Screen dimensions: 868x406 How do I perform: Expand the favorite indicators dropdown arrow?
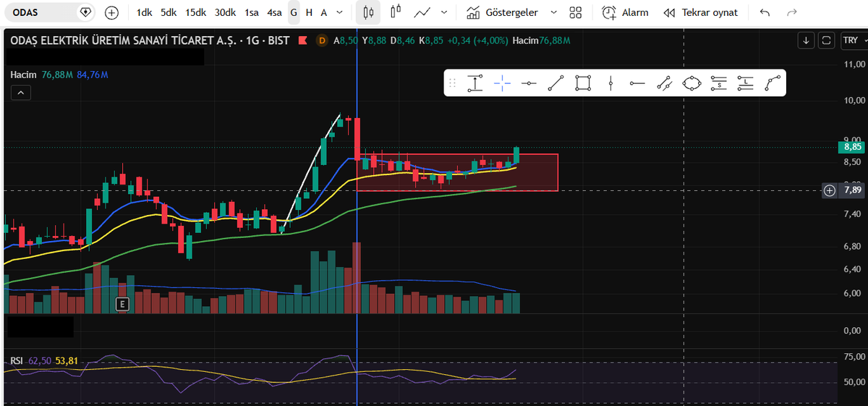pyautogui.click(x=554, y=12)
